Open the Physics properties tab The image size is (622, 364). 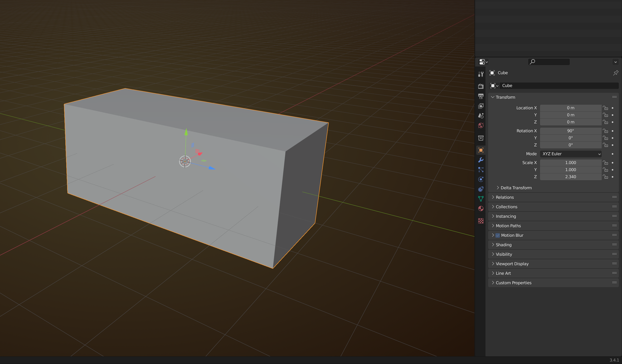pos(481,179)
